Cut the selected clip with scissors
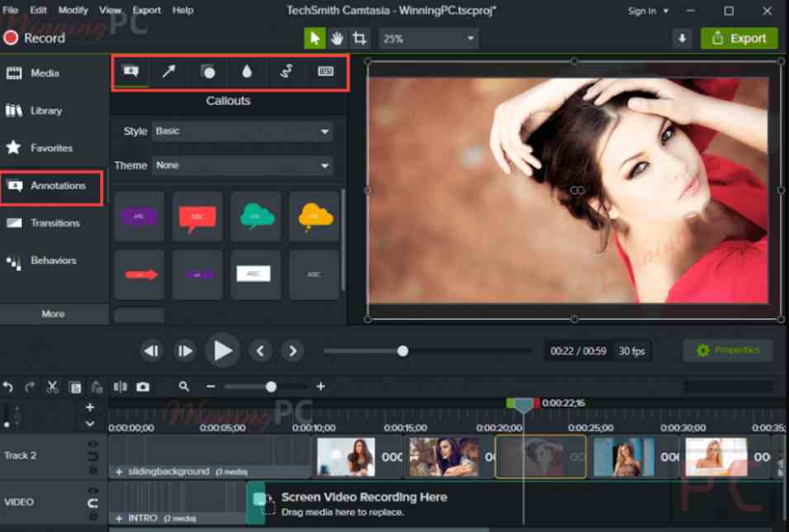The image size is (789, 532). 52,387
